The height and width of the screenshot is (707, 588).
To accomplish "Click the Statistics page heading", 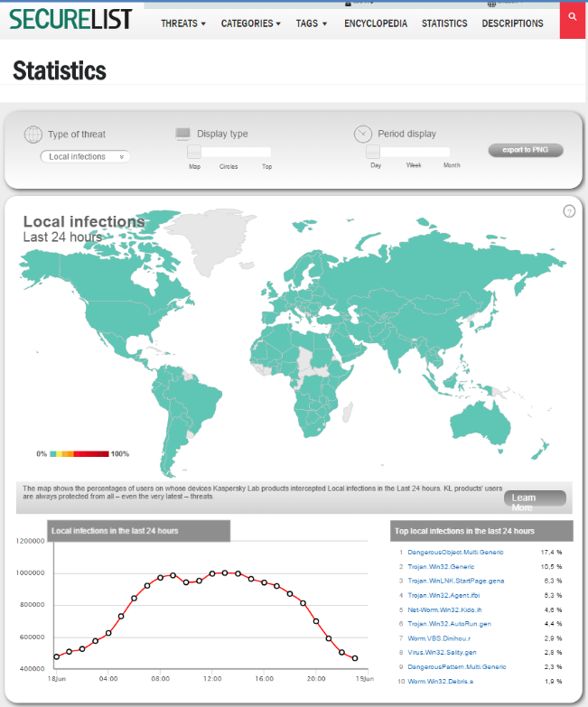I will tap(60, 70).
